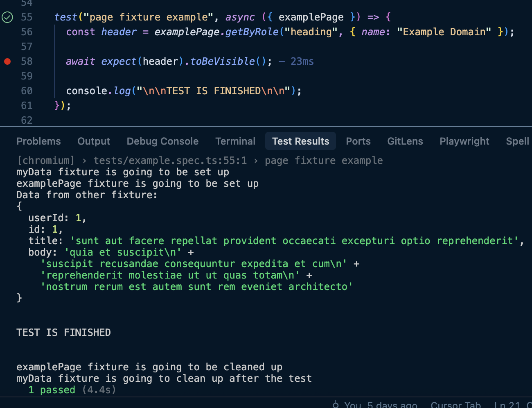Click the git commit icon in status bar
This screenshot has width=532, height=408.
pos(336,405)
